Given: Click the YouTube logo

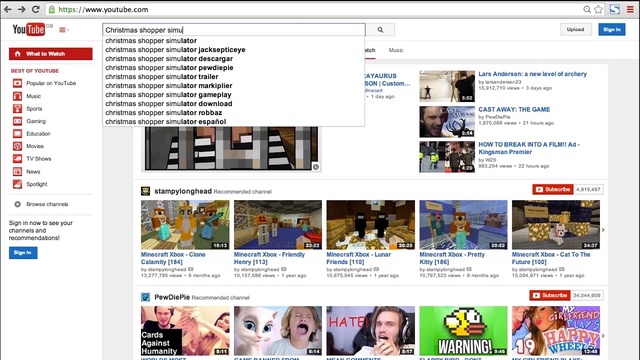Looking at the screenshot, I should 29,29.
